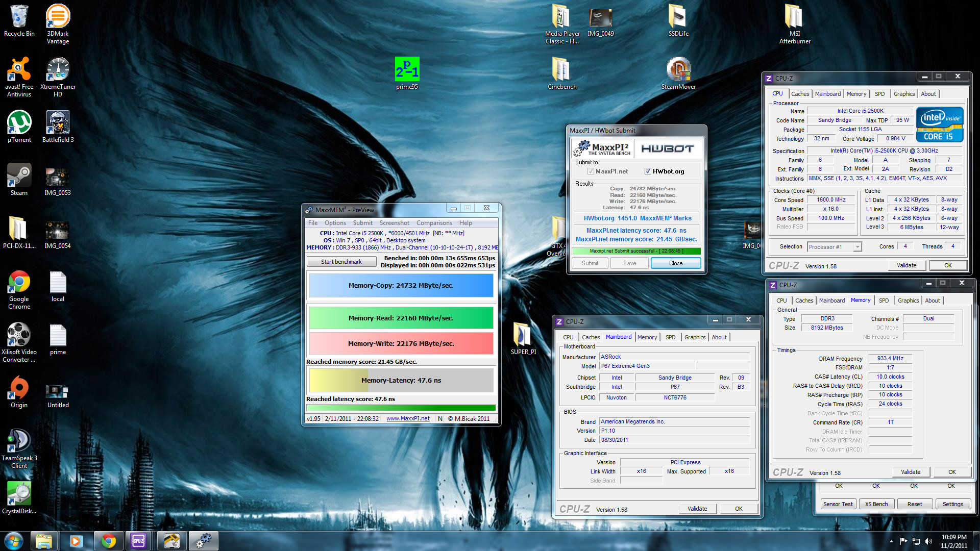Open the MaxxMEM Options menu
This screenshot has width=980, height=551.
[x=335, y=223]
